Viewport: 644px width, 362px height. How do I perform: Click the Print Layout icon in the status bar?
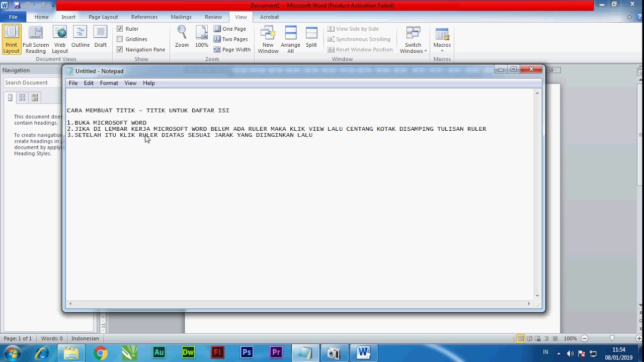pyautogui.click(x=521, y=338)
